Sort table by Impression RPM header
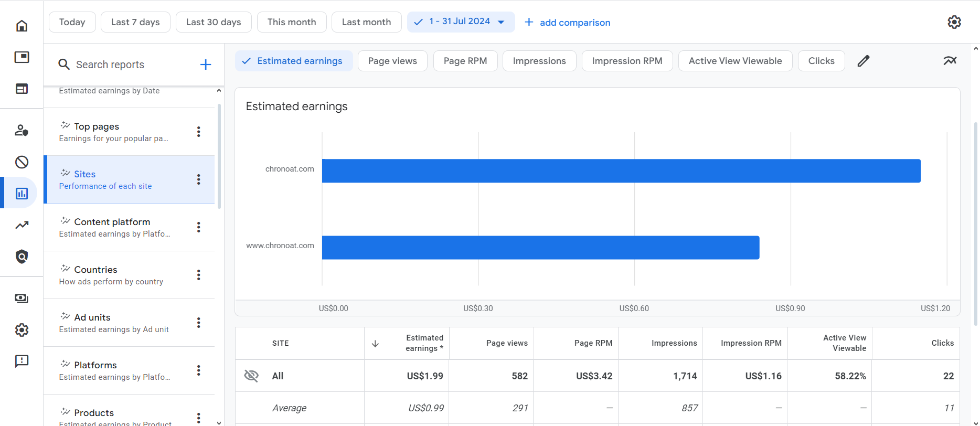Screen dimensions: 980x426 point(745,343)
